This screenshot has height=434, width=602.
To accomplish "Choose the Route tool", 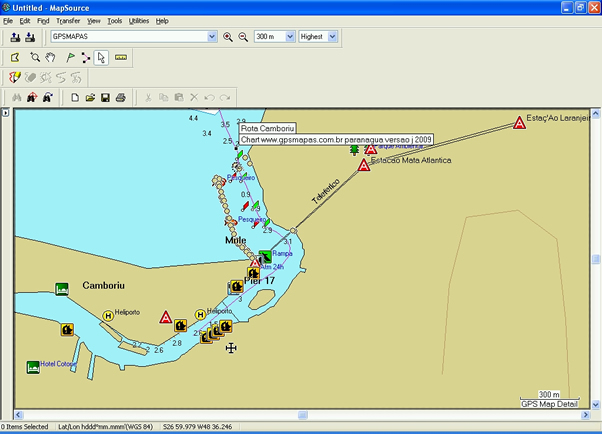I will pos(85,57).
